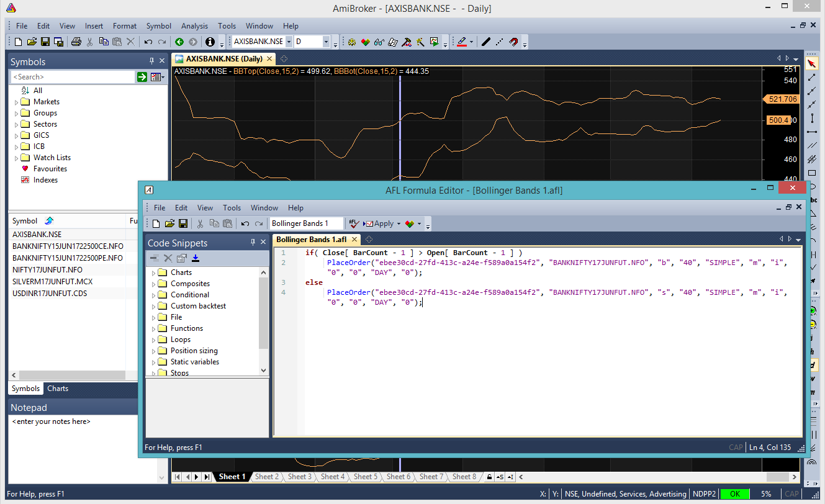Image resolution: width=825 pixels, height=504 pixels.
Task: Open the interval D dropdown
Action: coord(326,42)
